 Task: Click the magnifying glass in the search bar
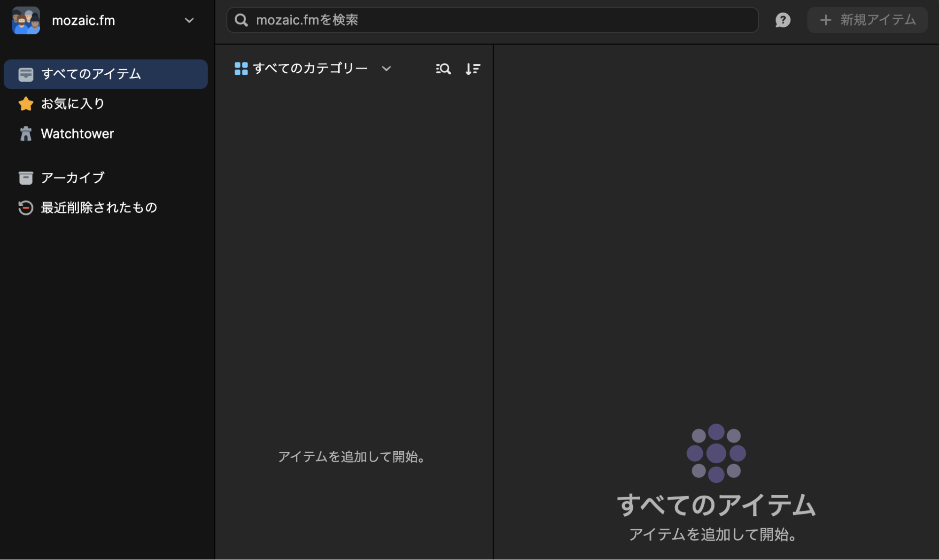click(x=241, y=20)
